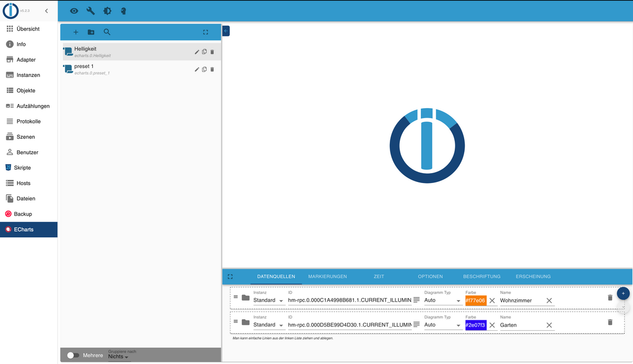Switch to the Markierungen tab

tap(328, 276)
